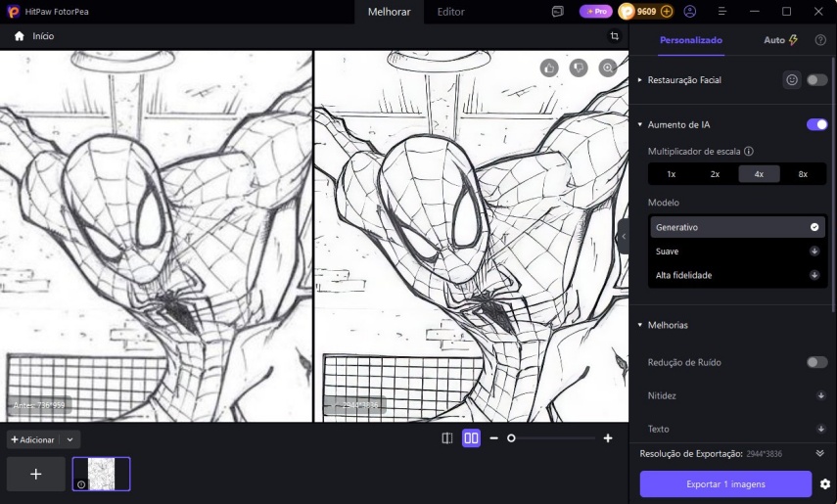837x504 pixels.
Task: Expand Resolução de Exportação options
Action: pos(820,453)
